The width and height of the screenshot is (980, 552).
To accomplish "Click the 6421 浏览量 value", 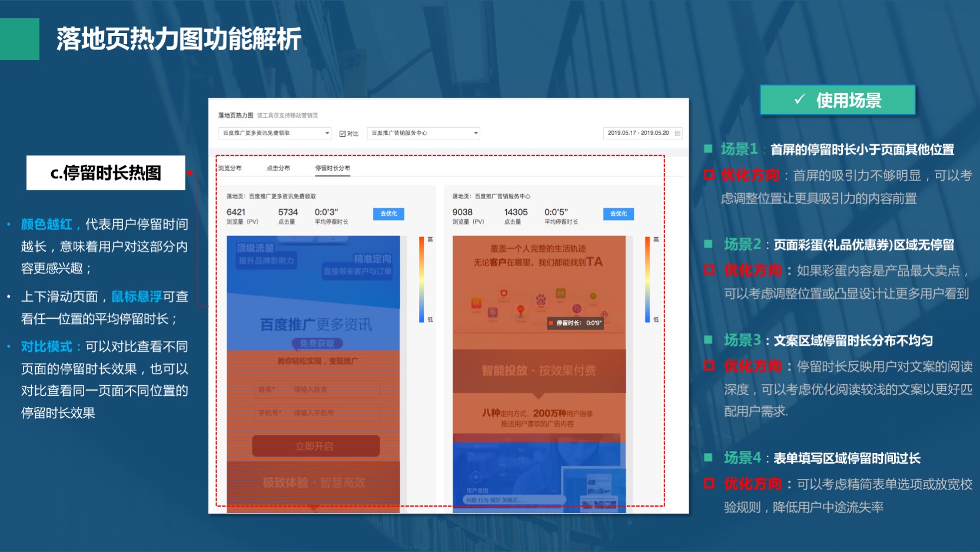I will 236,212.
